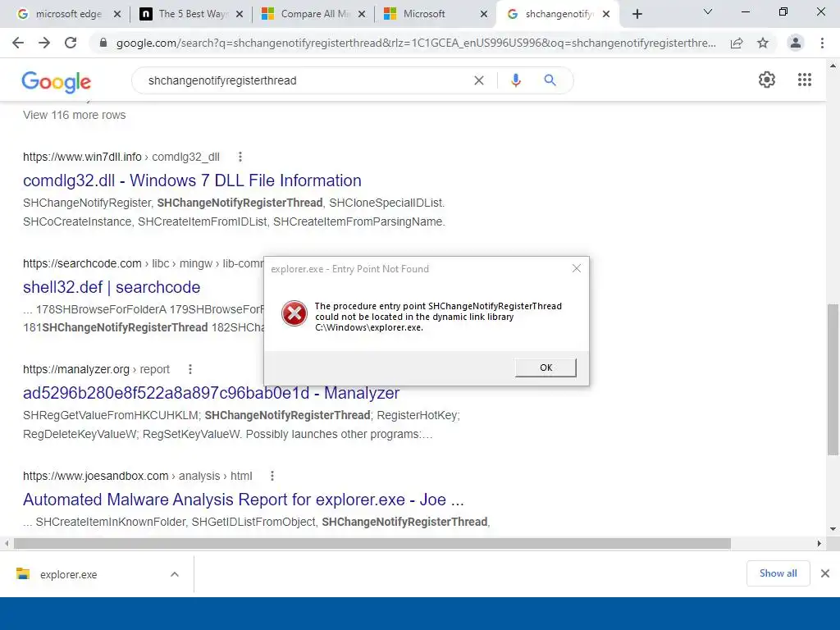The height and width of the screenshot is (630, 840).
Task: Expand View 116 more rows
Action: click(75, 115)
